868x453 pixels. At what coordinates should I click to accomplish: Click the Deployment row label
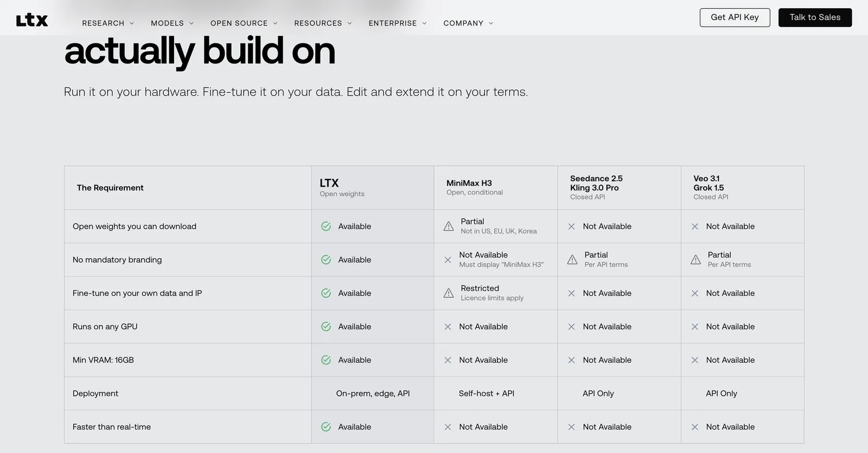click(x=95, y=393)
